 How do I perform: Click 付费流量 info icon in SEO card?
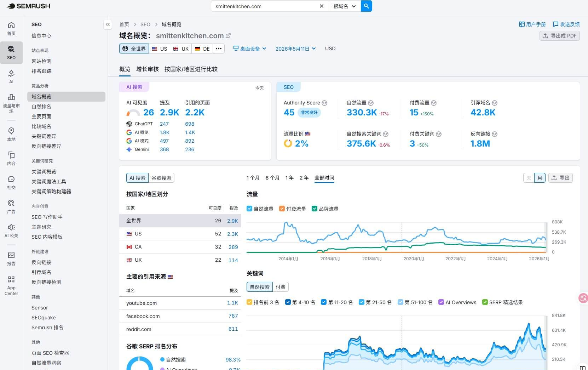(x=434, y=103)
